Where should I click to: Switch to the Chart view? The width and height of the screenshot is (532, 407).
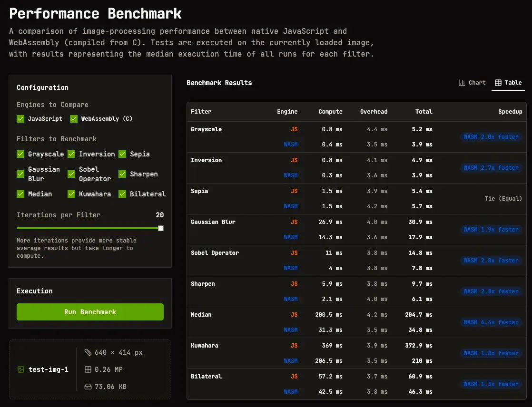pos(472,82)
